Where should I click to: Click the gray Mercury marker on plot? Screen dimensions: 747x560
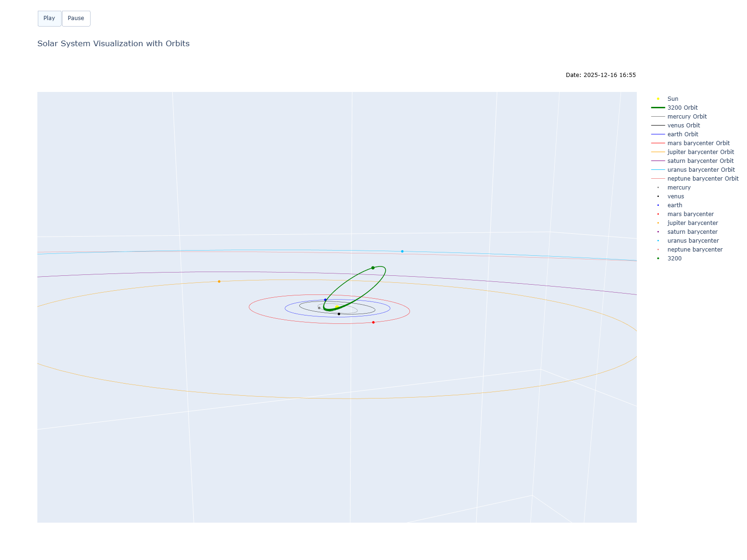(x=319, y=308)
